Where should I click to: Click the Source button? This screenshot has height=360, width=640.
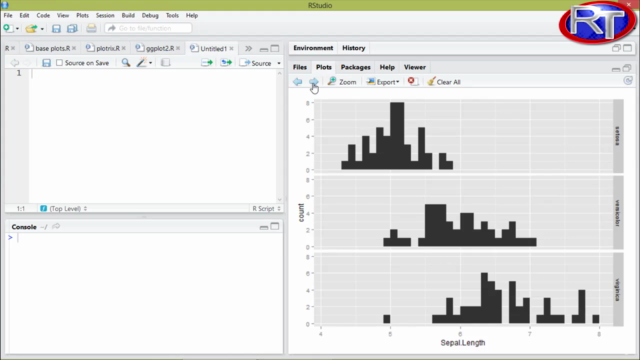(256, 63)
